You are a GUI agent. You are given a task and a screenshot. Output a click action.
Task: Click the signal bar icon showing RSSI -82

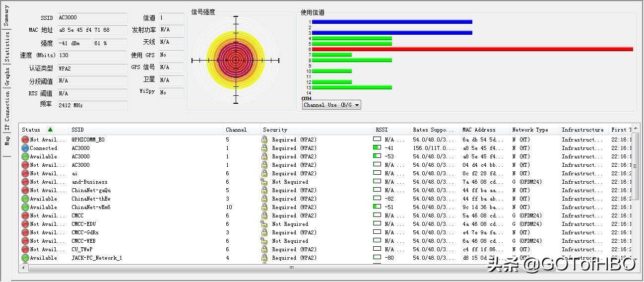377,199
